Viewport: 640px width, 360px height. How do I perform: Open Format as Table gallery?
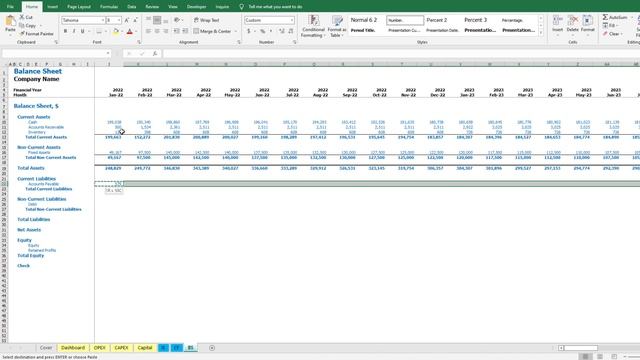[x=337, y=26]
